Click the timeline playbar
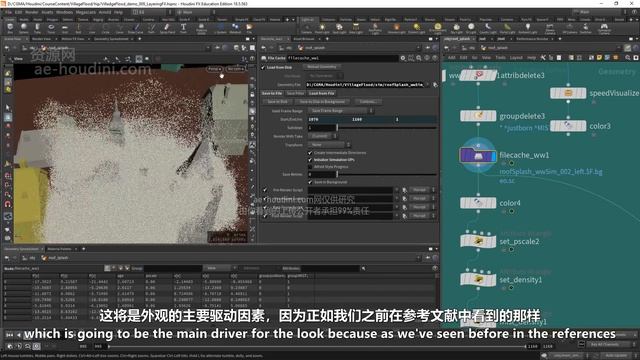The width and height of the screenshot is (640, 360). 317,346
